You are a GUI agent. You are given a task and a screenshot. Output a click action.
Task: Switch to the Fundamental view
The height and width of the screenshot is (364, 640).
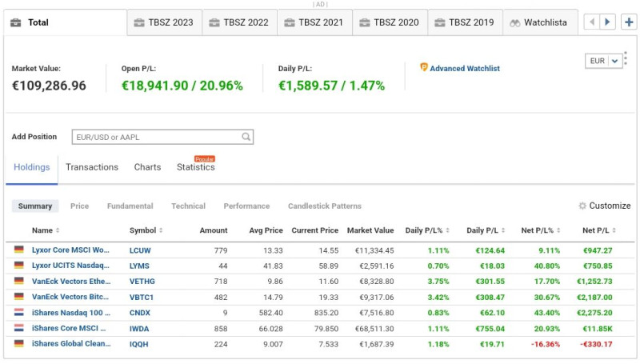click(130, 206)
